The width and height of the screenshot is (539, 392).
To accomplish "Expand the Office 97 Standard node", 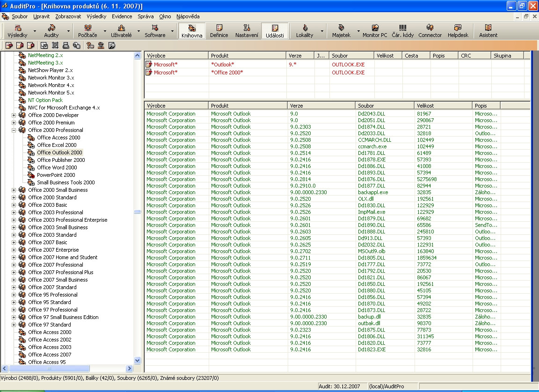I will point(14,325).
